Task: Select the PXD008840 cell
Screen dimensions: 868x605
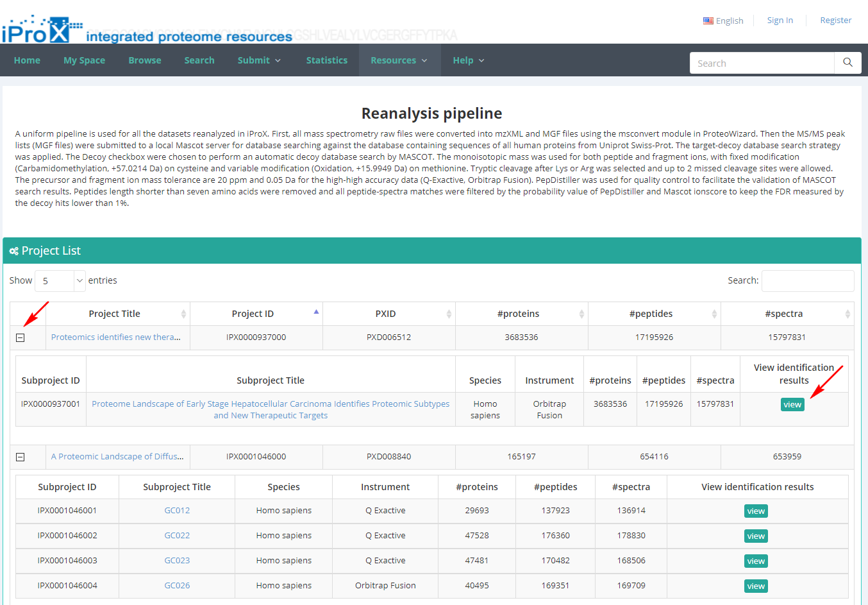Action: point(388,457)
